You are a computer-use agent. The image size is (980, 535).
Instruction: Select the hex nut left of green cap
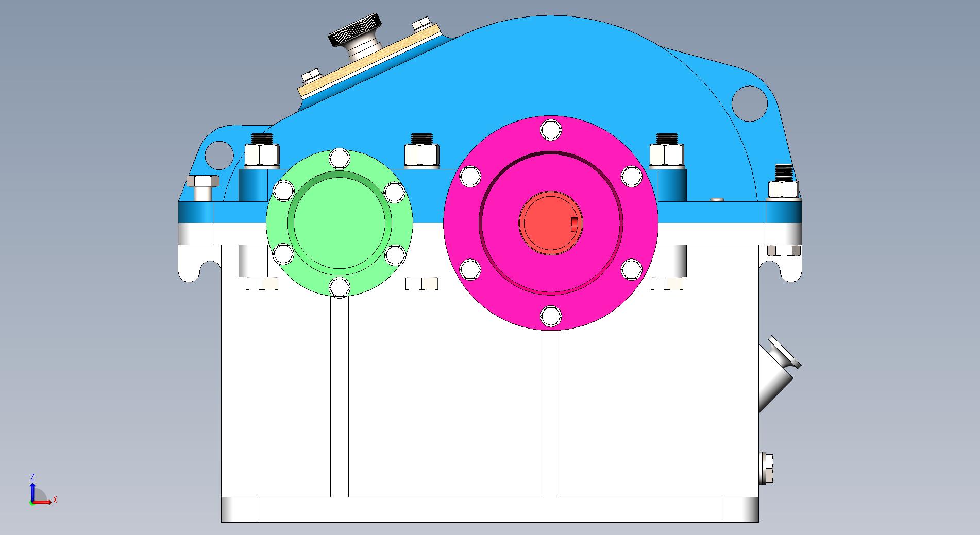click(x=262, y=155)
